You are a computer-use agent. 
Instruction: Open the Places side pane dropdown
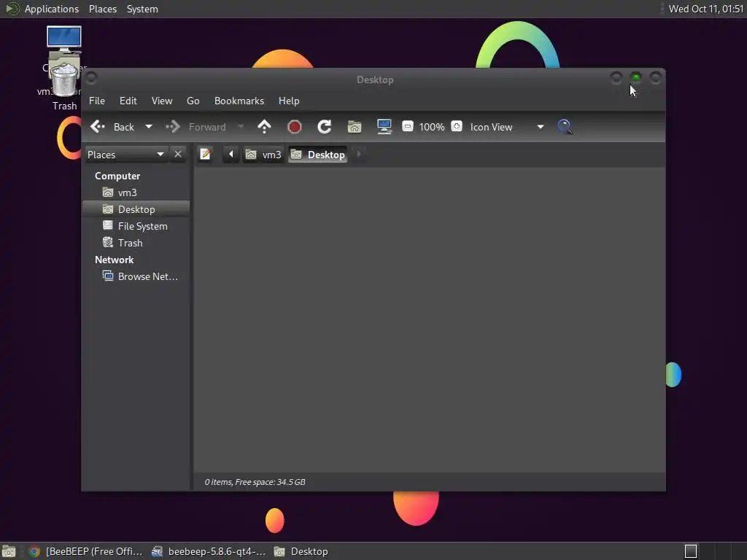[125, 155]
